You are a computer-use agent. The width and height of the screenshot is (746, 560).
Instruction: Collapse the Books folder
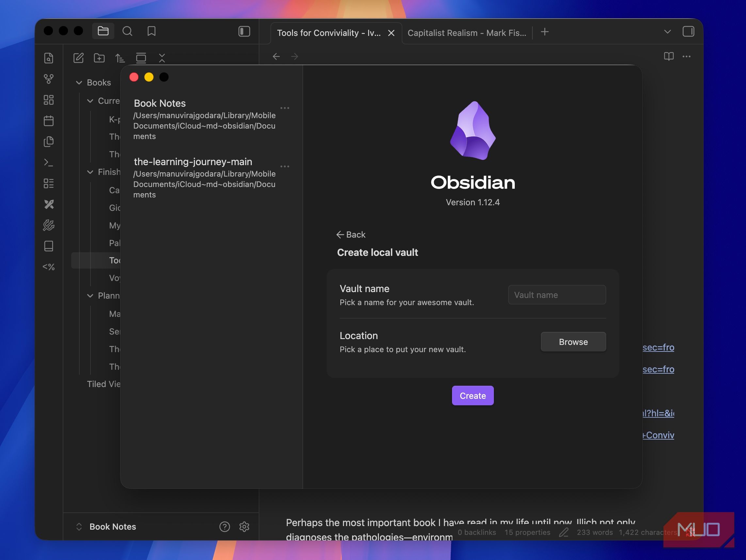[x=79, y=83]
